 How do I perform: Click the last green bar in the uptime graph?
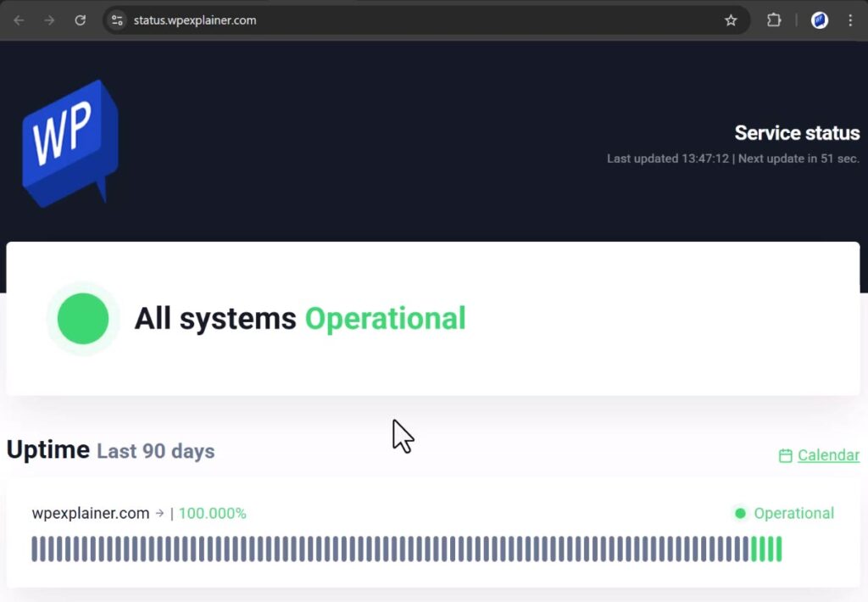[x=777, y=550]
